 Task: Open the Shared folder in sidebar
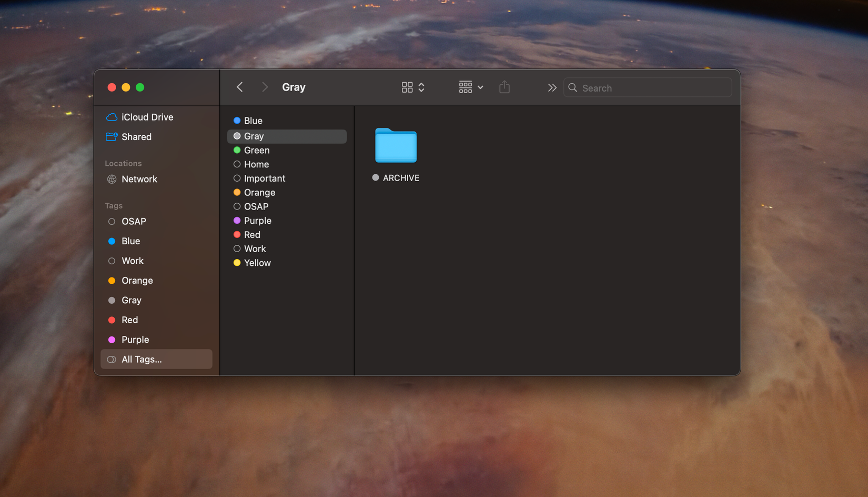pos(156,137)
